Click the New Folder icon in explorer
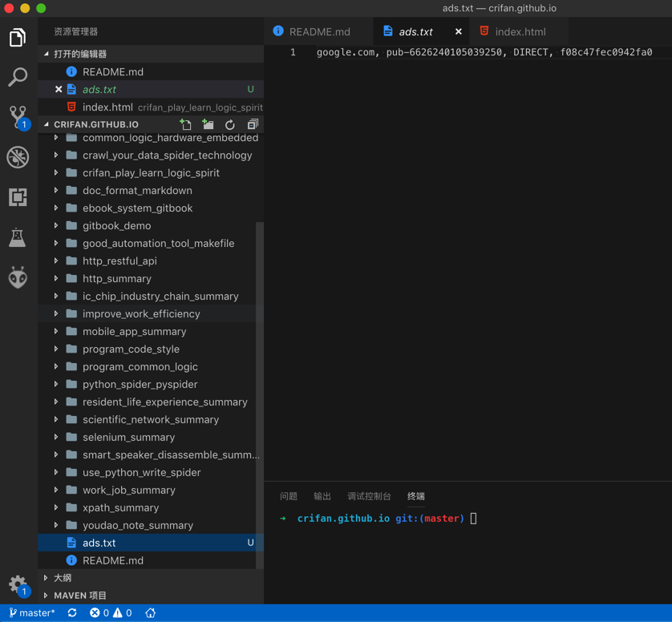The height and width of the screenshot is (622, 672). 208,124
